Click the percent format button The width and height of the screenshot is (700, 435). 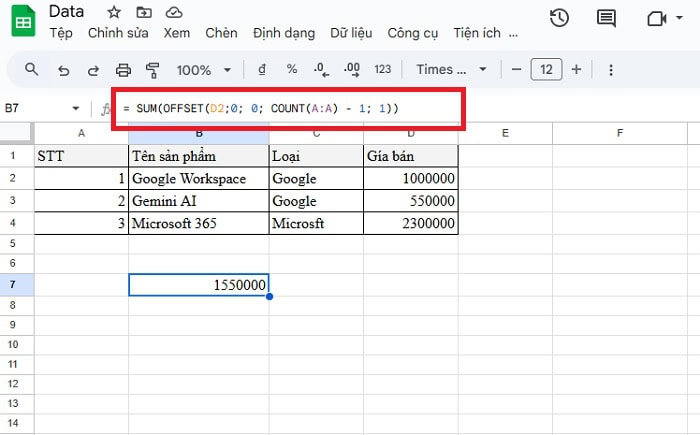pos(292,70)
